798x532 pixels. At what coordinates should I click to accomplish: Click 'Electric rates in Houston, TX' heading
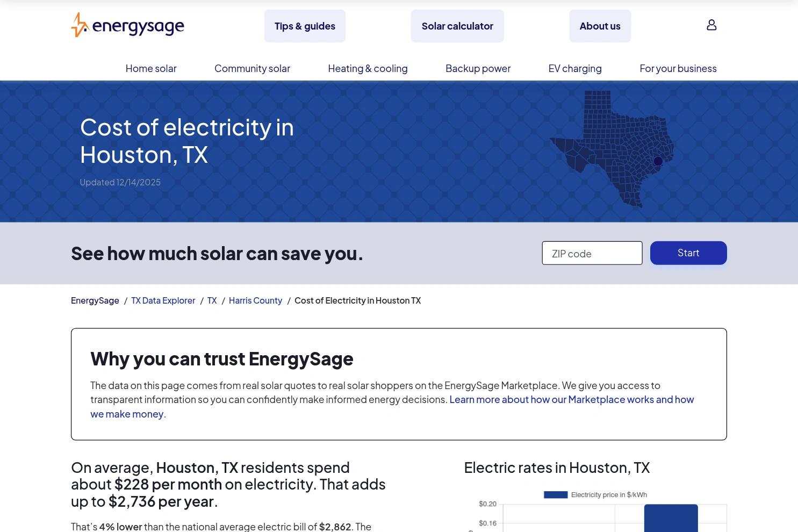point(557,468)
